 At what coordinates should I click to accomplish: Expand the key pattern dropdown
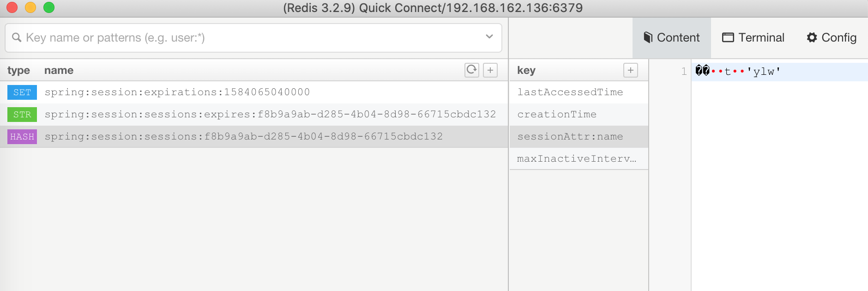(489, 36)
